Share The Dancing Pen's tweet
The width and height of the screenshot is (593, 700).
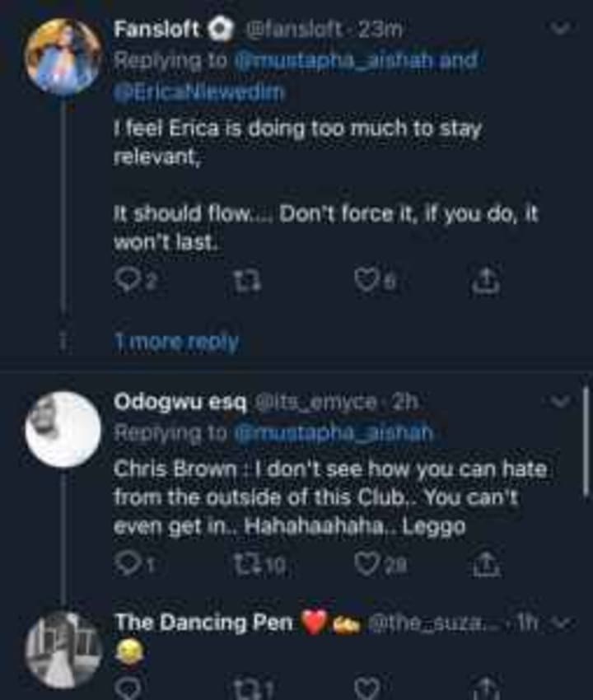486,686
